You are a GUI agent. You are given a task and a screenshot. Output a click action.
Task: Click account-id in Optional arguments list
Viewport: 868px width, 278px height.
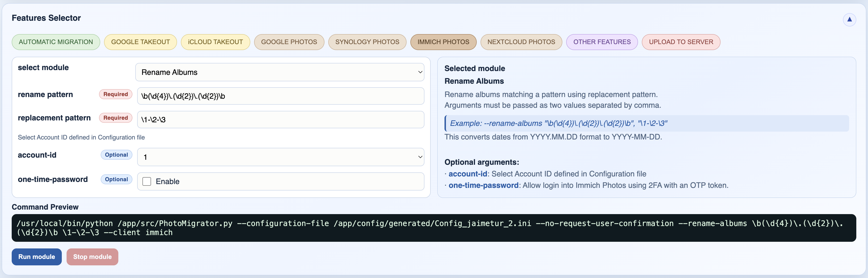[468, 174]
